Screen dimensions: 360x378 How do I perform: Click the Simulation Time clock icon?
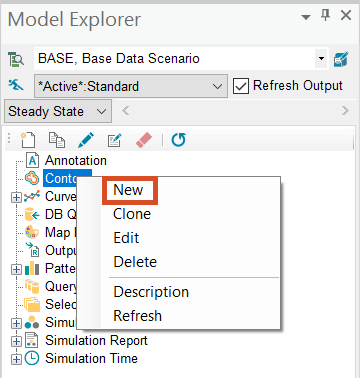32,358
